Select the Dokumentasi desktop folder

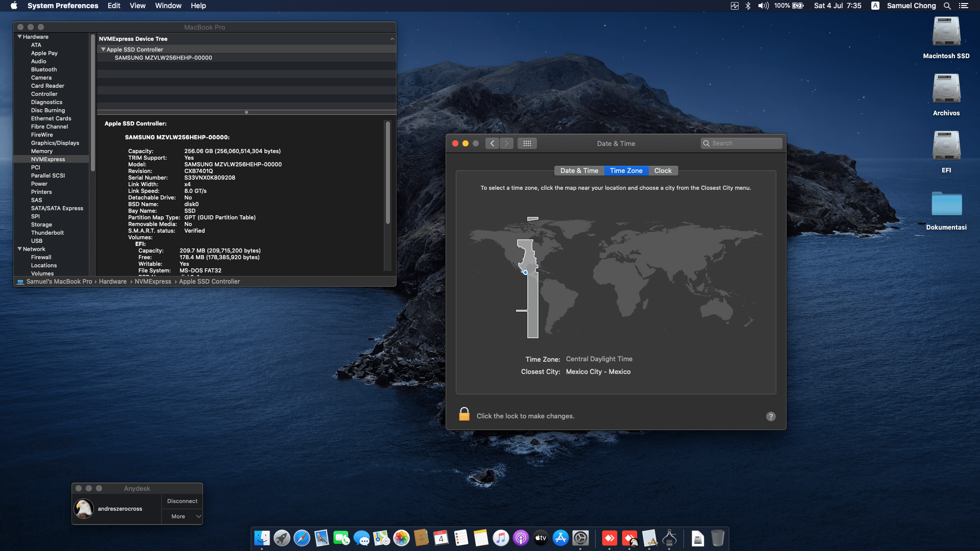[x=946, y=210]
